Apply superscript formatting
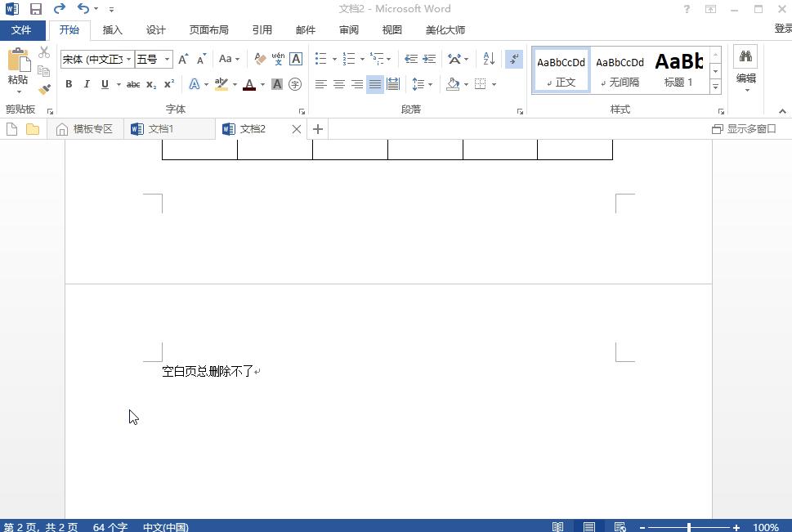The image size is (792, 532). coord(168,83)
